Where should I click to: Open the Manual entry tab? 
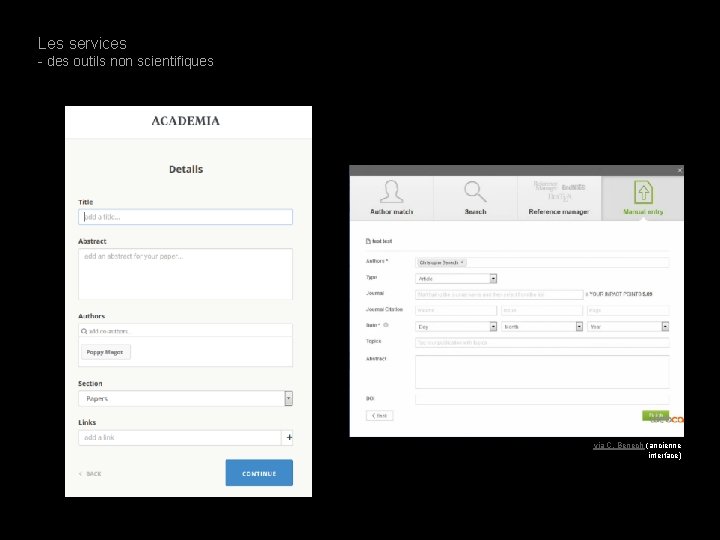[643, 198]
